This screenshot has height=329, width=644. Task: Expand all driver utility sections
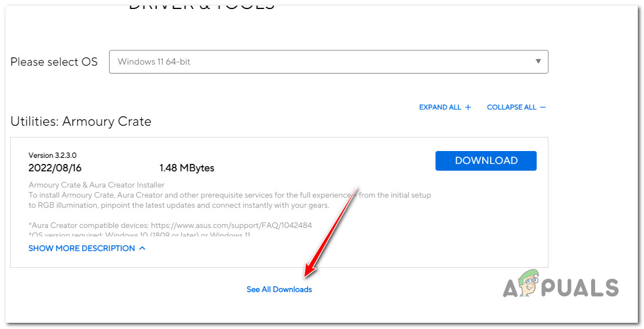click(x=441, y=107)
